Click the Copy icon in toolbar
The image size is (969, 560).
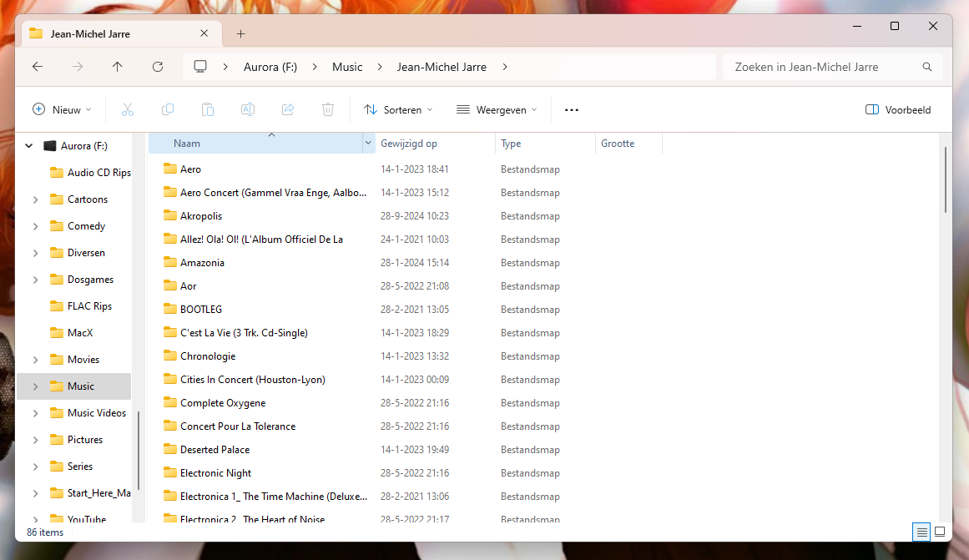click(168, 109)
